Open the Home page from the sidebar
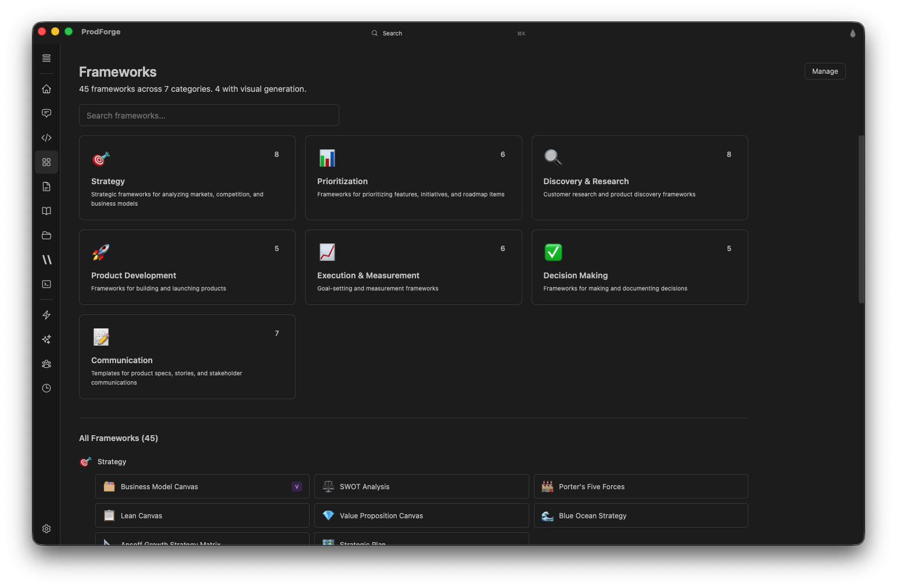Screen dimensions: 897x588 click(x=46, y=88)
